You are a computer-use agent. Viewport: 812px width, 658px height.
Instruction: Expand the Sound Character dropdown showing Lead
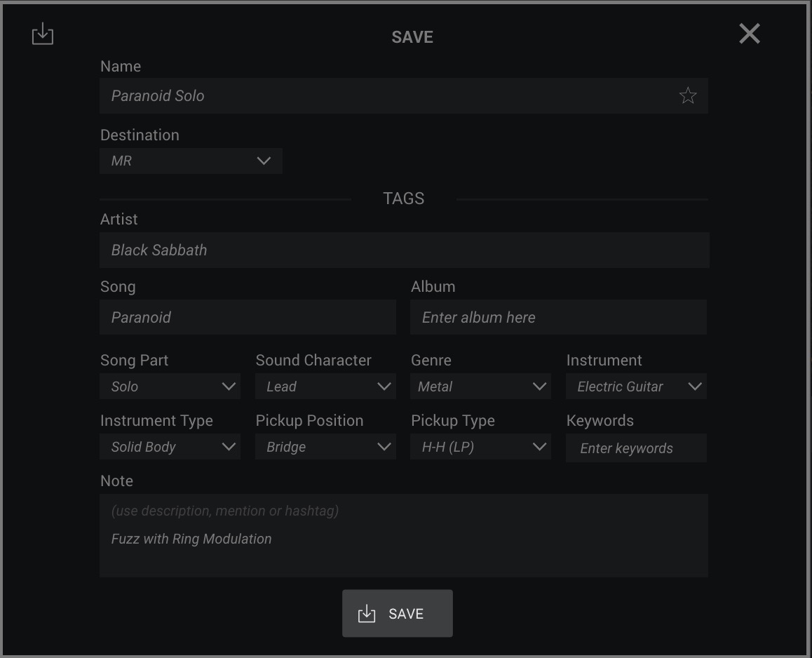click(x=325, y=387)
